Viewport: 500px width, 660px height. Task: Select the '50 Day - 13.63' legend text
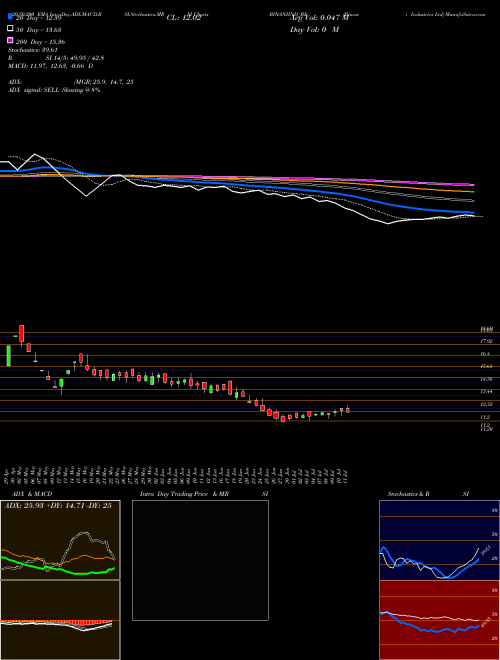39,29
